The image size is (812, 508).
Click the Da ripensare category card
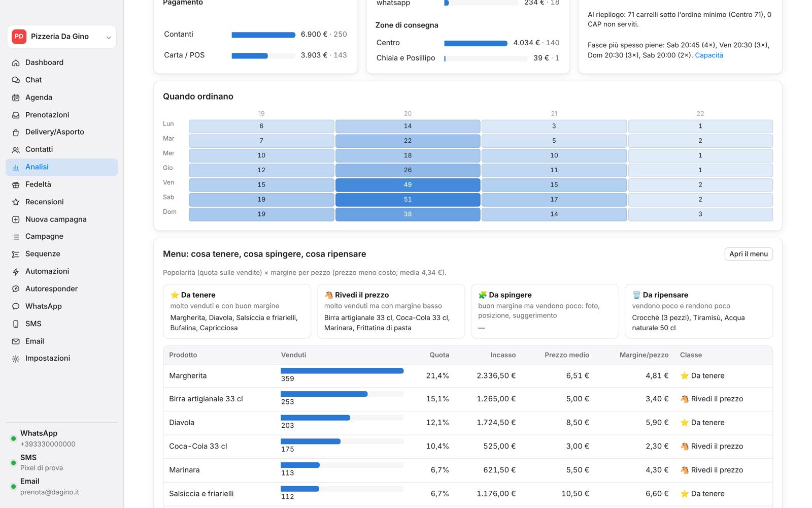pos(698,311)
